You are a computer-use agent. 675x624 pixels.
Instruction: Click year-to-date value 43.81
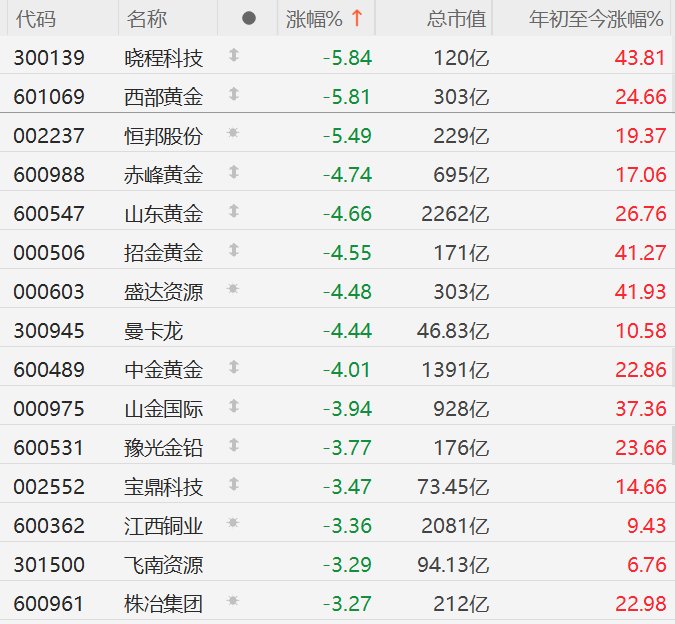pos(640,58)
